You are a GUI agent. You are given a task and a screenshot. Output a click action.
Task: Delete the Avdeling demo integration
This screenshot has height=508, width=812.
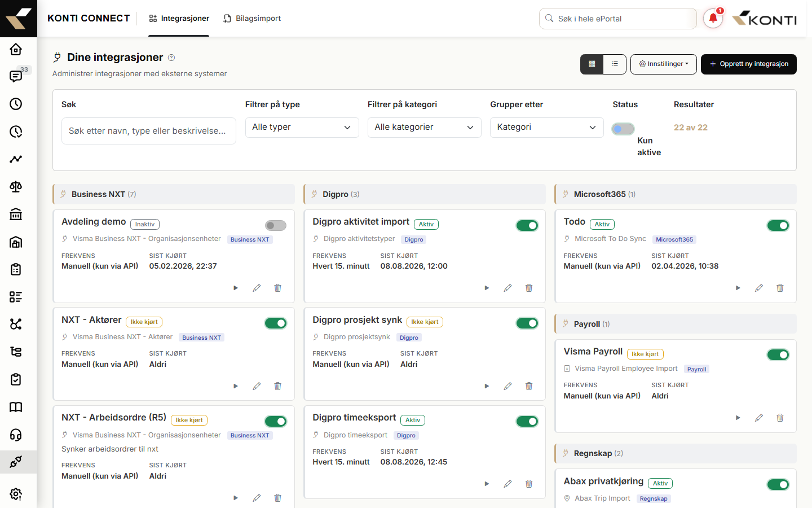(278, 288)
